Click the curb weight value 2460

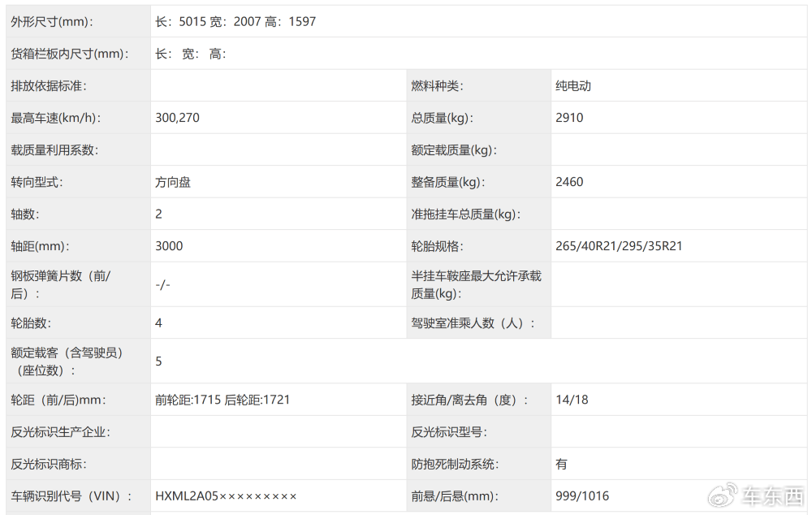coord(569,182)
